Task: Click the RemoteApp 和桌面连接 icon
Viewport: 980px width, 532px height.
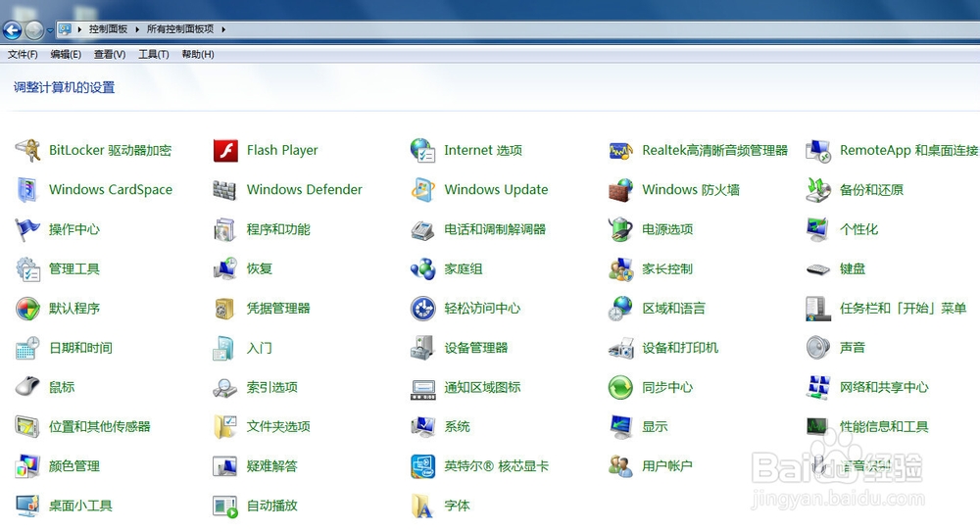Action: [818, 151]
